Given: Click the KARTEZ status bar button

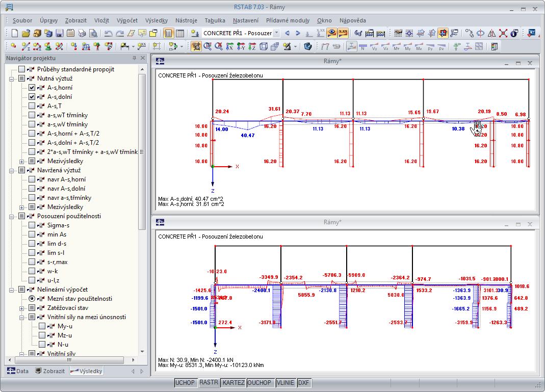Looking at the screenshot, I should [x=233, y=383].
